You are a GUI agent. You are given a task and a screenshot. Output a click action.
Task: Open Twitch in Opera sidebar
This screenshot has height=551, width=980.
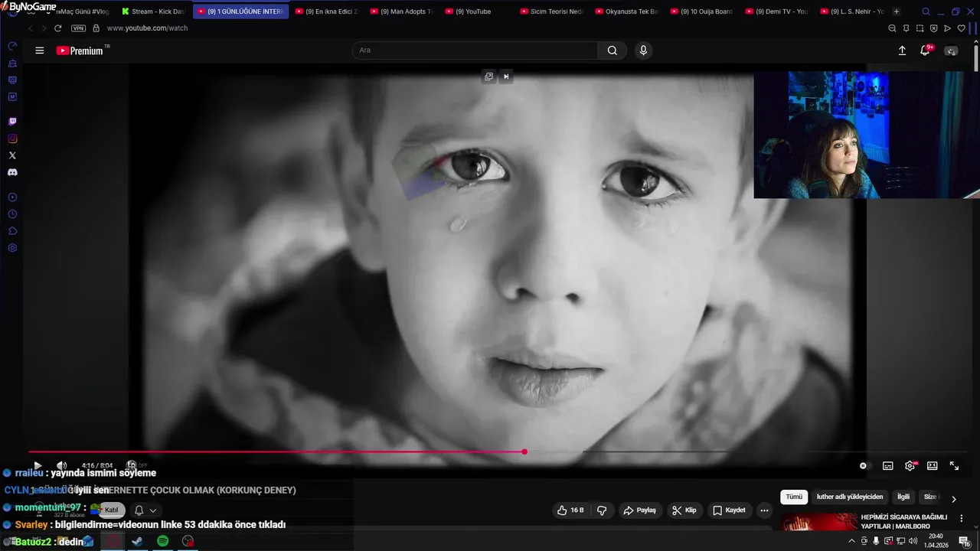(12, 122)
